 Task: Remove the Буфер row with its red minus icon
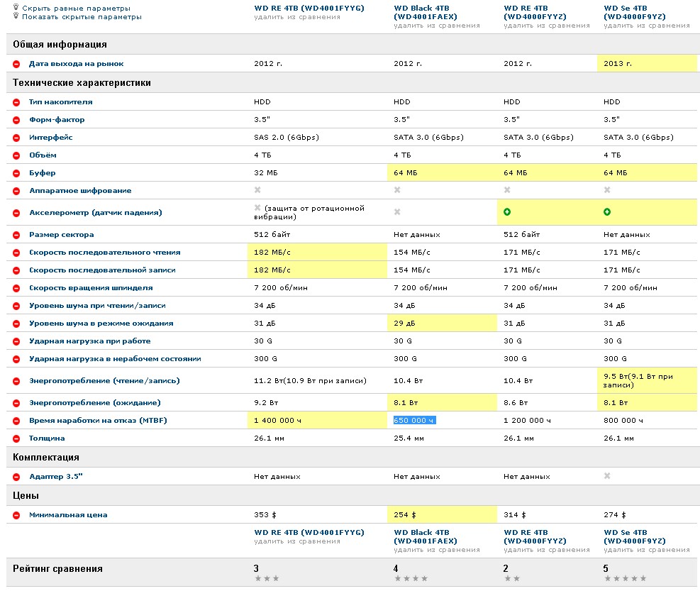tap(16, 173)
